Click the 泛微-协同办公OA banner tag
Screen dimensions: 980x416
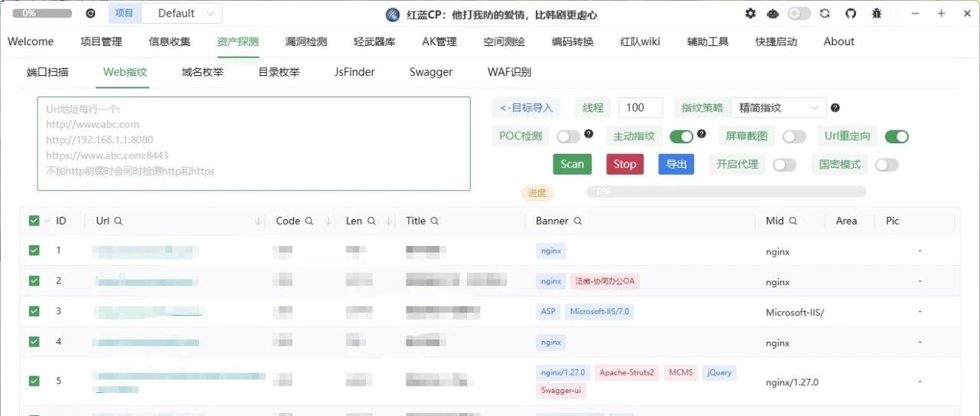pos(605,281)
